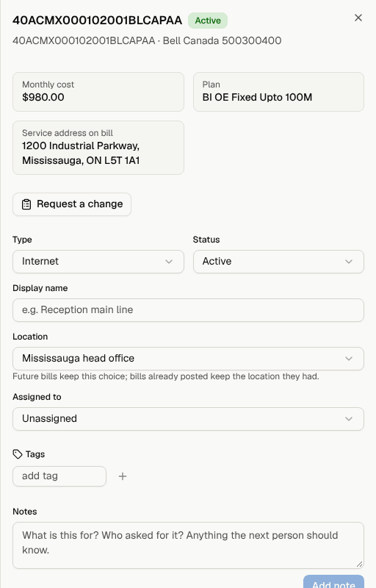Click the tag icon beside Tags label
Image resolution: width=376 pixels, height=588 pixels.
click(17, 454)
